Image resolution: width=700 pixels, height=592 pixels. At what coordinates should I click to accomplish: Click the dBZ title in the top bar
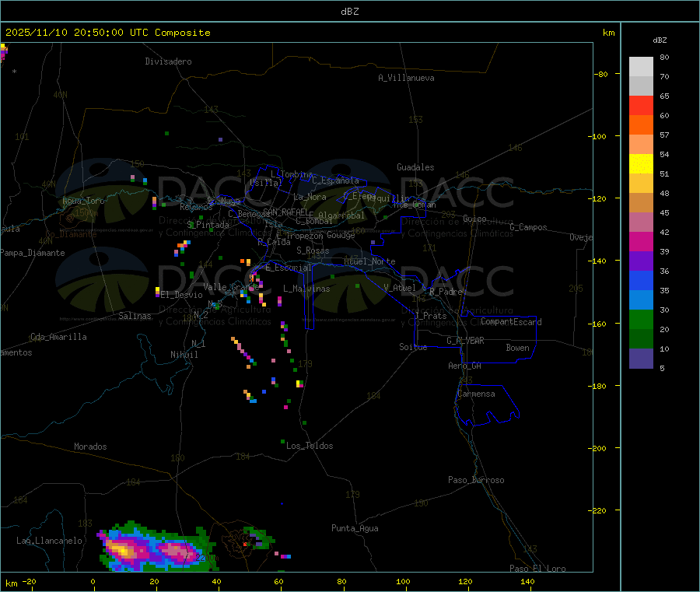[x=349, y=12]
